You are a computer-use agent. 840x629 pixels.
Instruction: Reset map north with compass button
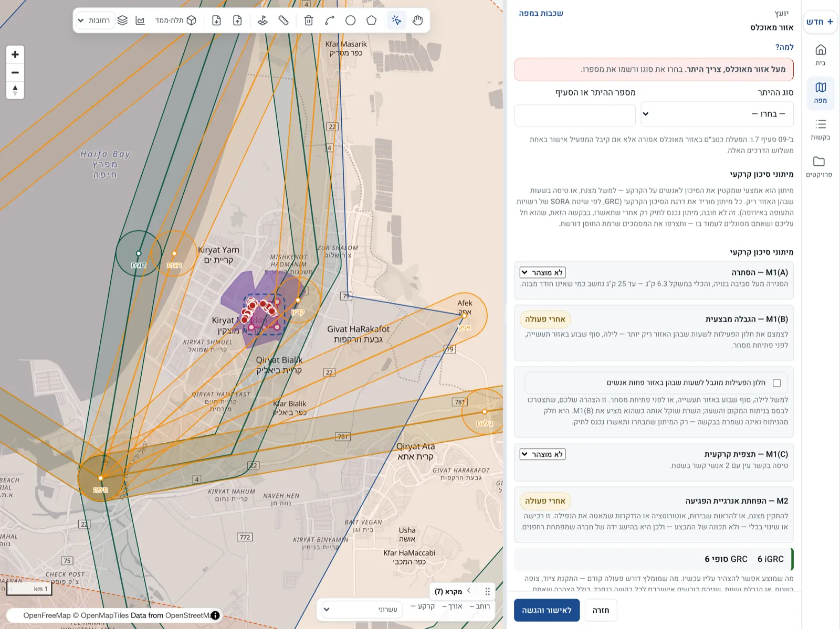[x=15, y=90]
